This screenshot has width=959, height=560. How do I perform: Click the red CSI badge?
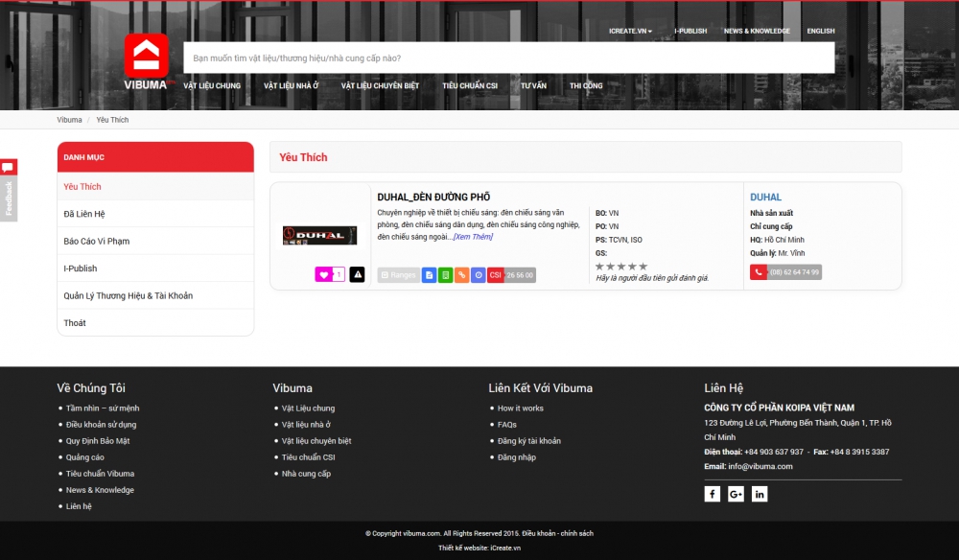pyautogui.click(x=496, y=275)
